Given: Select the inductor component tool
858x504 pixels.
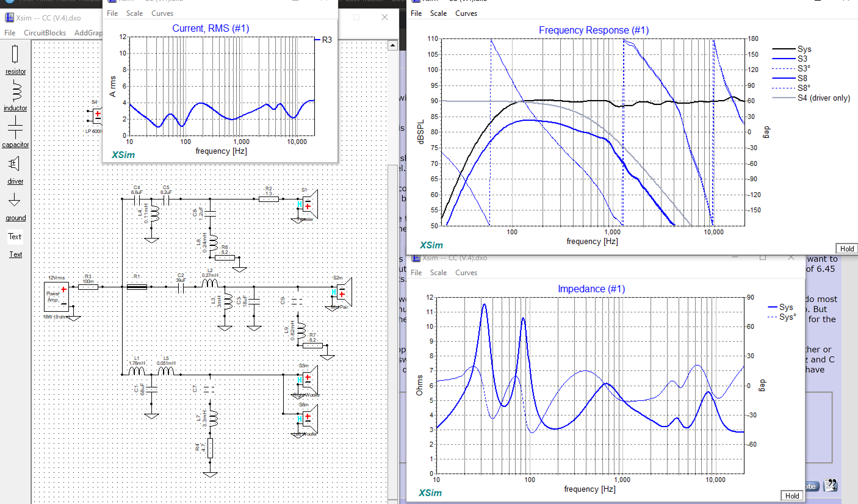Looking at the screenshot, I should coord(15,96).
